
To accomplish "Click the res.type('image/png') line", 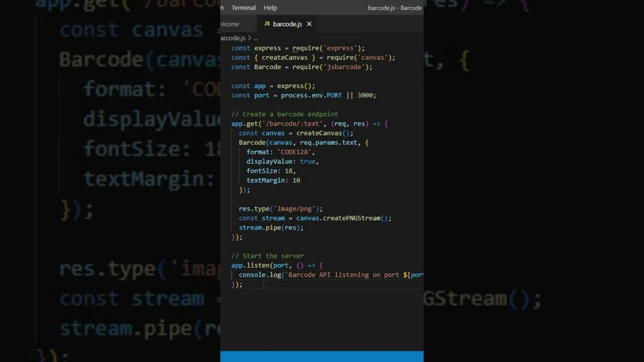I will coord(281,209).
